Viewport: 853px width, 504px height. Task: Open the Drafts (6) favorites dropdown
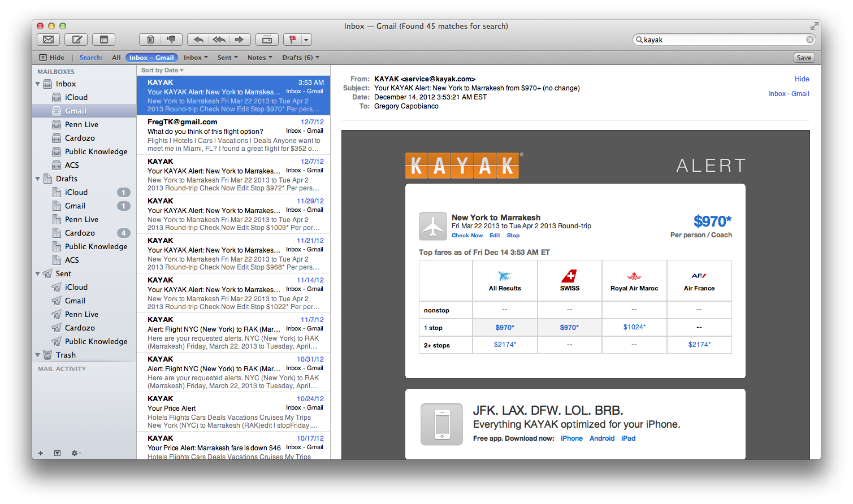pyautogui.click(x=301, y=58)
